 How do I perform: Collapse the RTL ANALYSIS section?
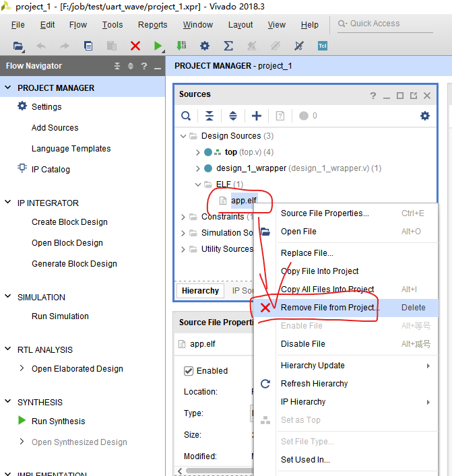click(x=8, y=349)
